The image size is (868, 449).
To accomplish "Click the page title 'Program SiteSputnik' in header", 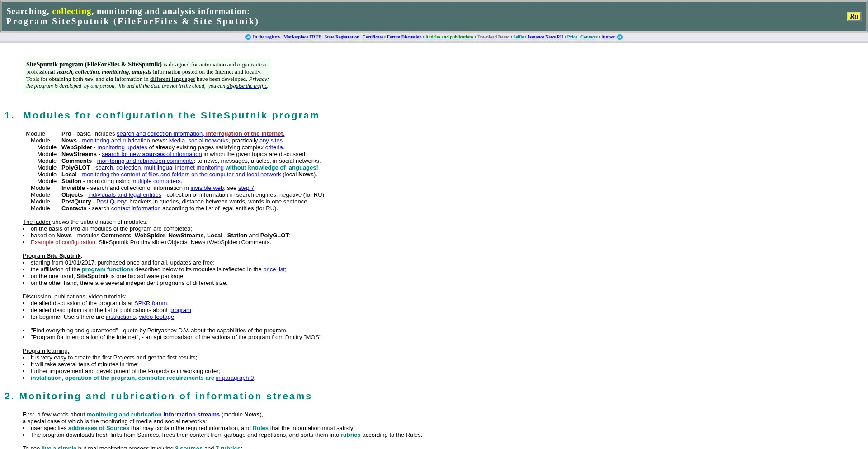I will (132, 21).
